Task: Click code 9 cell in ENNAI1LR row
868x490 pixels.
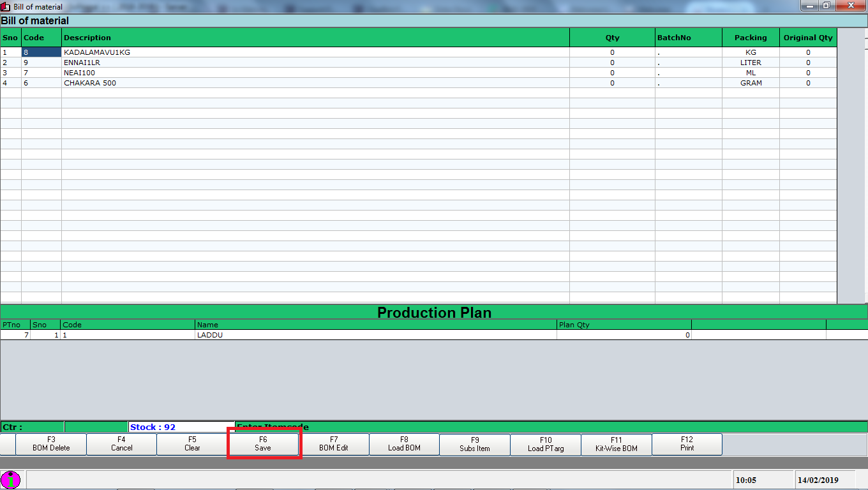Action: pos(41,63)
